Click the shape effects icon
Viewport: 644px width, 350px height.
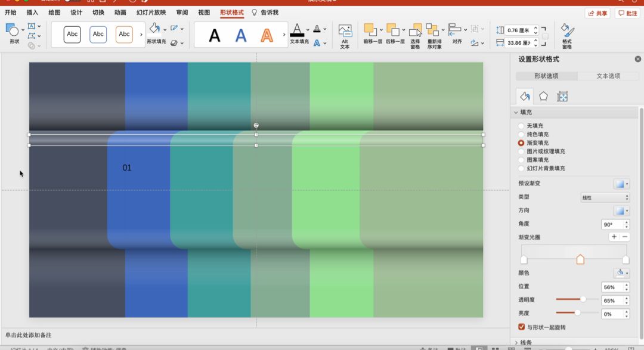[x=174, y=43]
